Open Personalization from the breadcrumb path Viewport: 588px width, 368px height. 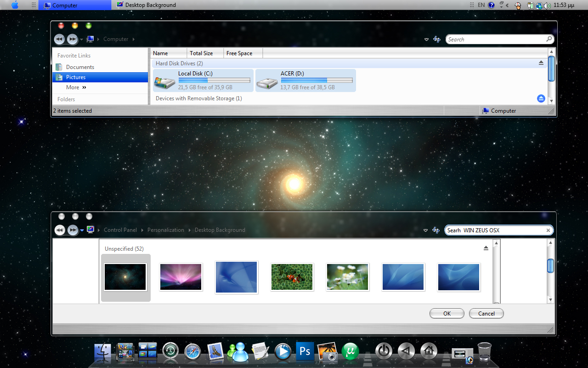(x=165, y=230)
